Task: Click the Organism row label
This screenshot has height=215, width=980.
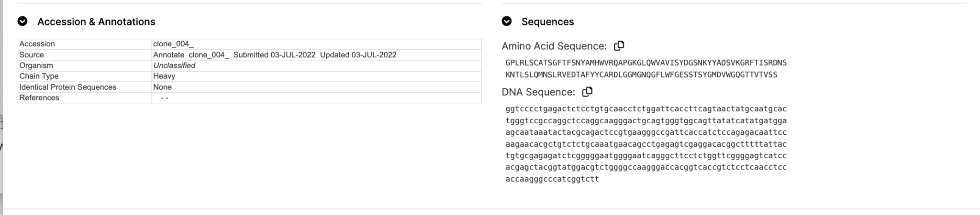Action: (36, 65)
